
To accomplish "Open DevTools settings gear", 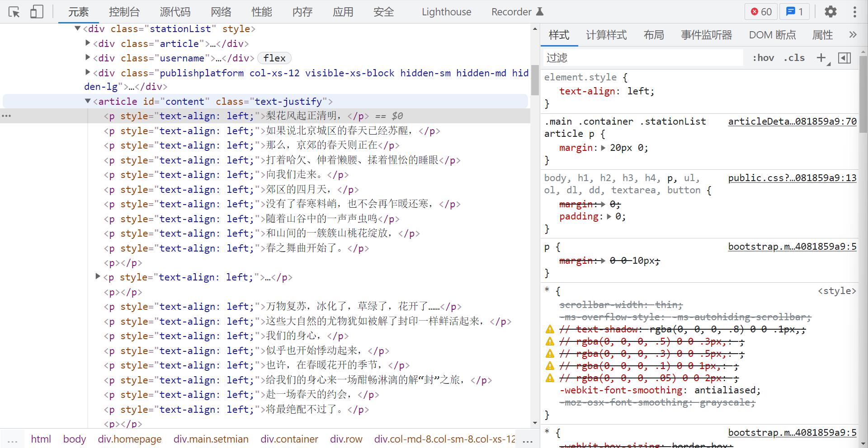I will (x=830, y=12).
